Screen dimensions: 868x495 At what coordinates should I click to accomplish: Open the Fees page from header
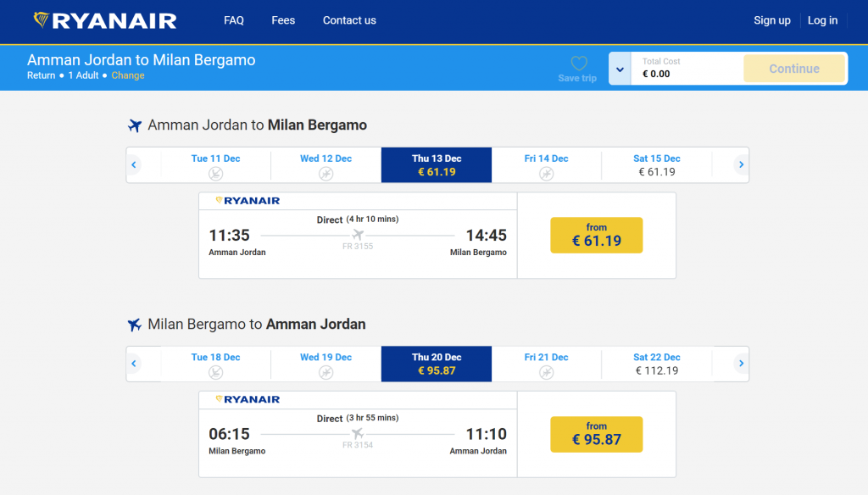coord(283,20)
